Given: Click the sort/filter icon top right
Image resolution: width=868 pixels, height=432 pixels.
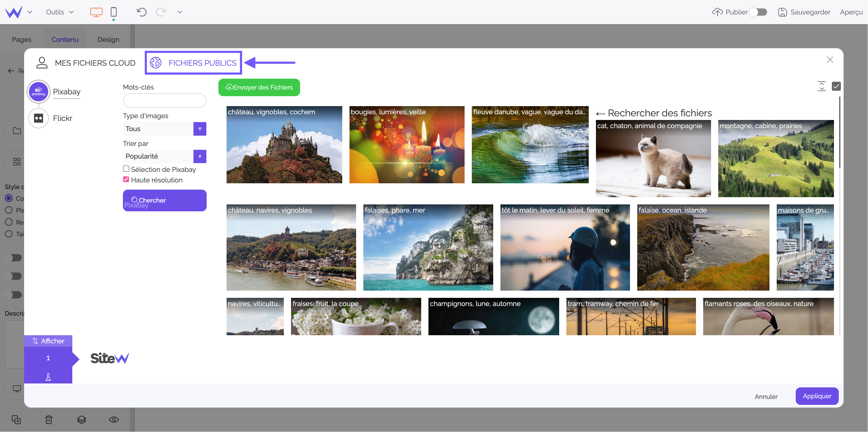Looking at the screenshot, I should tap(822, 86).
